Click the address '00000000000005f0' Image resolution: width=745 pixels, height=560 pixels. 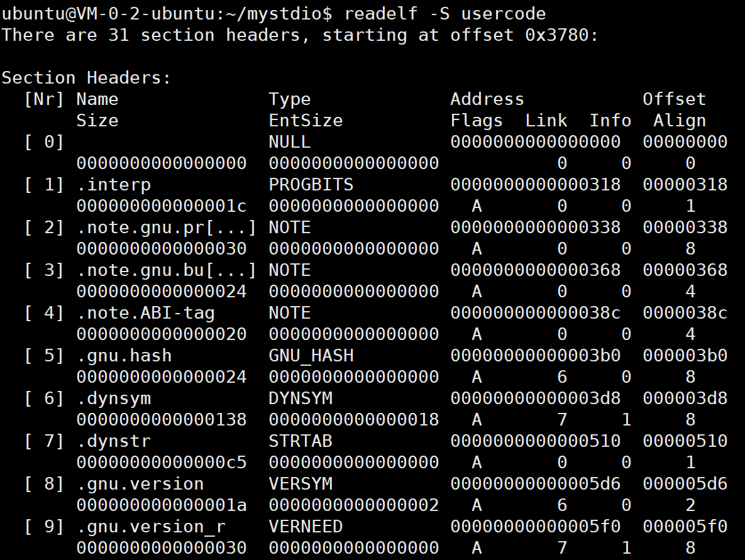pos(535,526)
